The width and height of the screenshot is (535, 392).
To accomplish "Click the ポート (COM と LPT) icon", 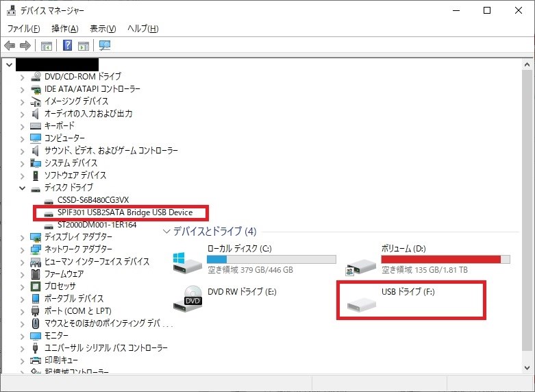I will [x=36, y=311].
